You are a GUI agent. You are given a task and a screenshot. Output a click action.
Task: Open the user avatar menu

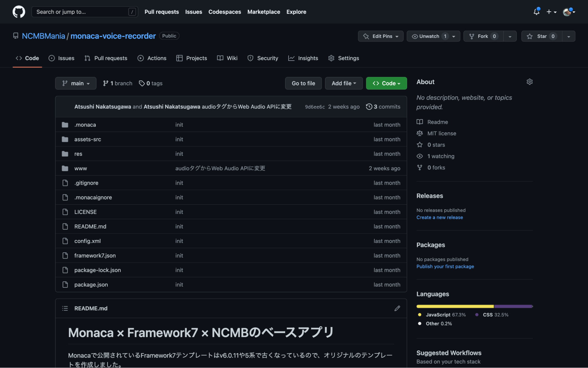click(x=569, y=12)
